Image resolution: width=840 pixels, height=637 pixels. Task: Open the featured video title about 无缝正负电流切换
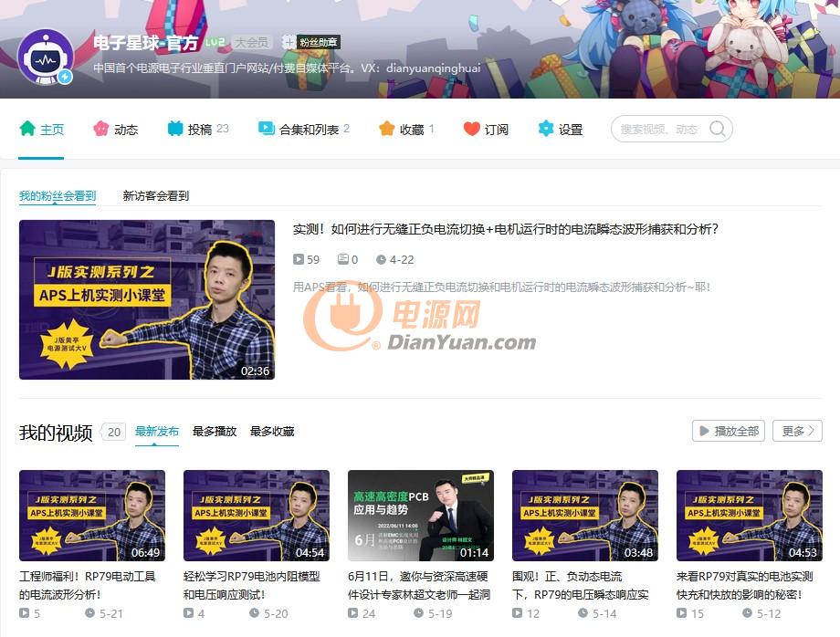pos(505,230)
